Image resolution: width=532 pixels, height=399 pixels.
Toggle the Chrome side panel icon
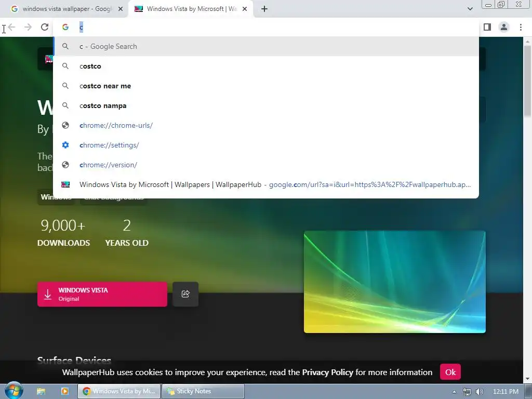click(487, 27)
